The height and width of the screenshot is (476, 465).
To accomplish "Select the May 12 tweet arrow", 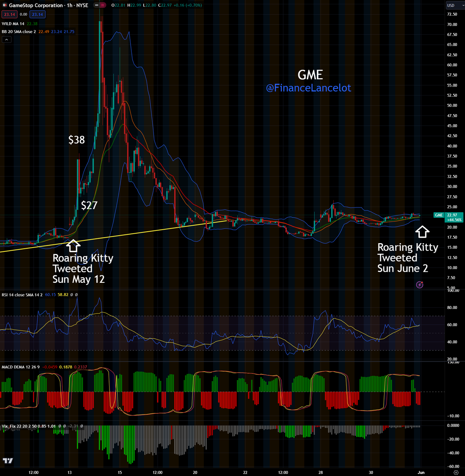I will point(73,246).
